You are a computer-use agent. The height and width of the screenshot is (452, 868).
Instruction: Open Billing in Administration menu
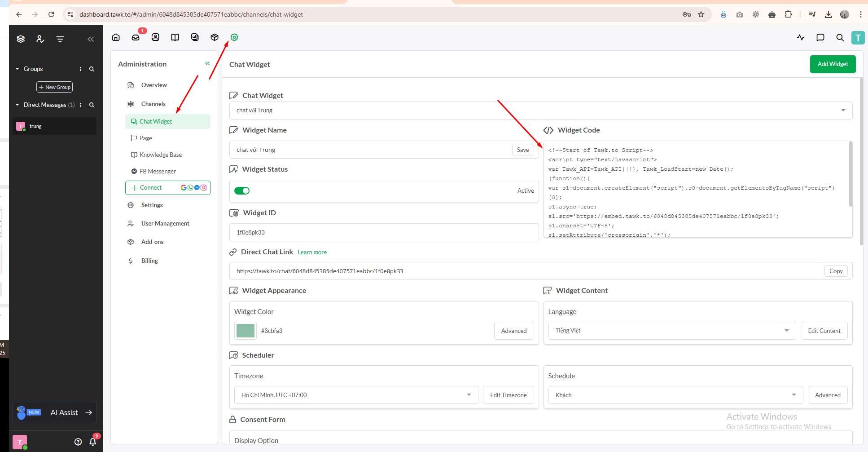pyautogui.click(x=149, y=261)
